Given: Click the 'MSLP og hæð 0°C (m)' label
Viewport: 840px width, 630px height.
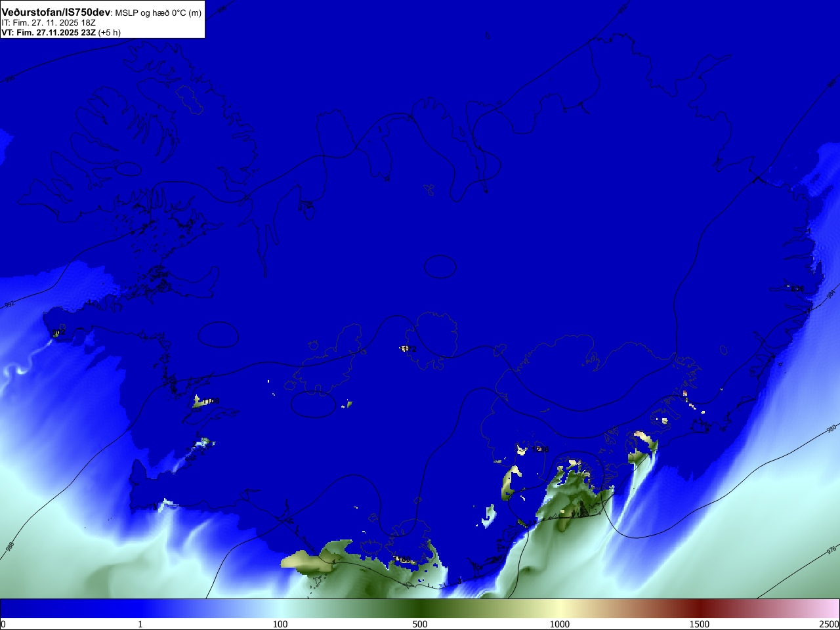Looking at the screenshot, I should pos(158,13).
